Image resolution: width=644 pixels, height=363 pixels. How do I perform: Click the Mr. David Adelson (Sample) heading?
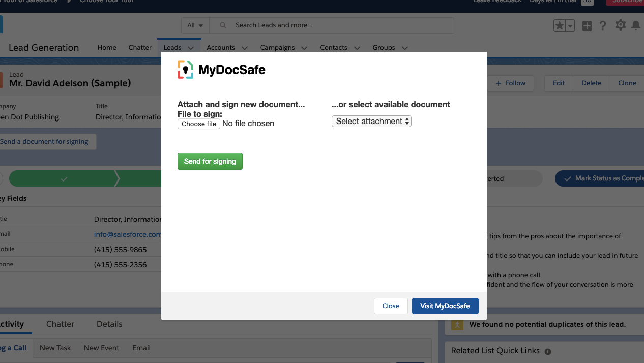[70, 83]
